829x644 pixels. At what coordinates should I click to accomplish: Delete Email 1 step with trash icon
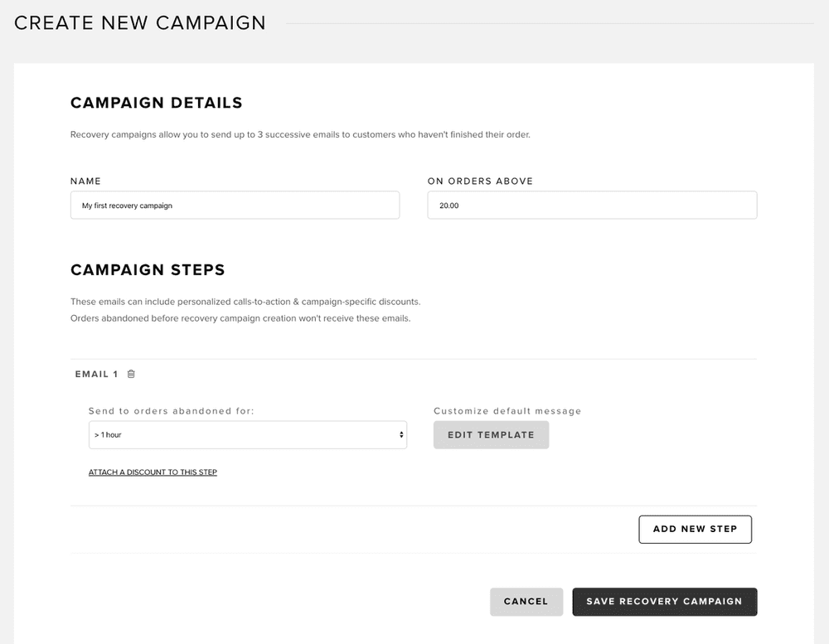pos(131,374)
